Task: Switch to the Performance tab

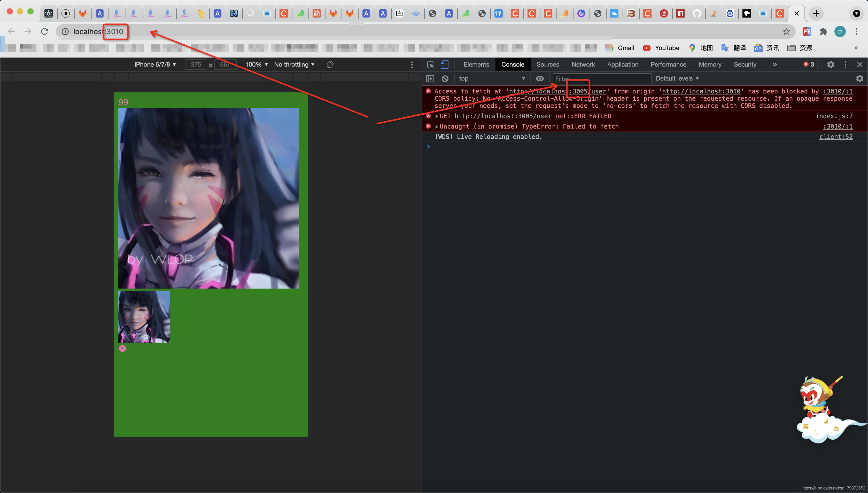Action: point(668,64)
